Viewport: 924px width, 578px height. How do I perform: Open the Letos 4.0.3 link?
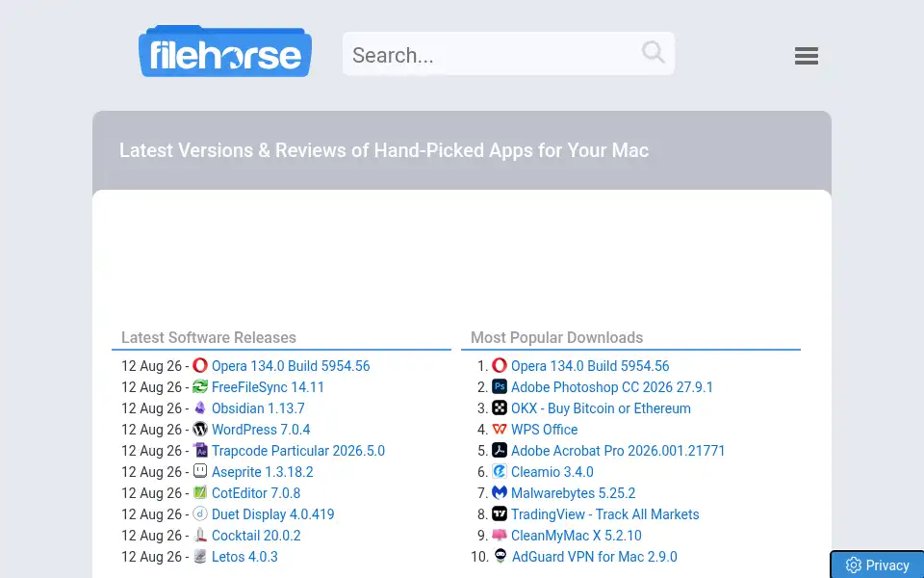point(244,557)
